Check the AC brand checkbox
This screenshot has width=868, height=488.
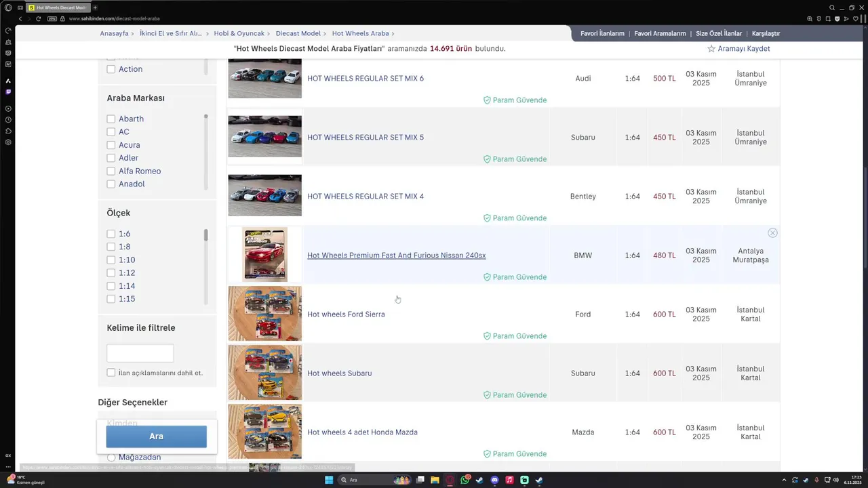pyautogui.click(x=111, y=131)
